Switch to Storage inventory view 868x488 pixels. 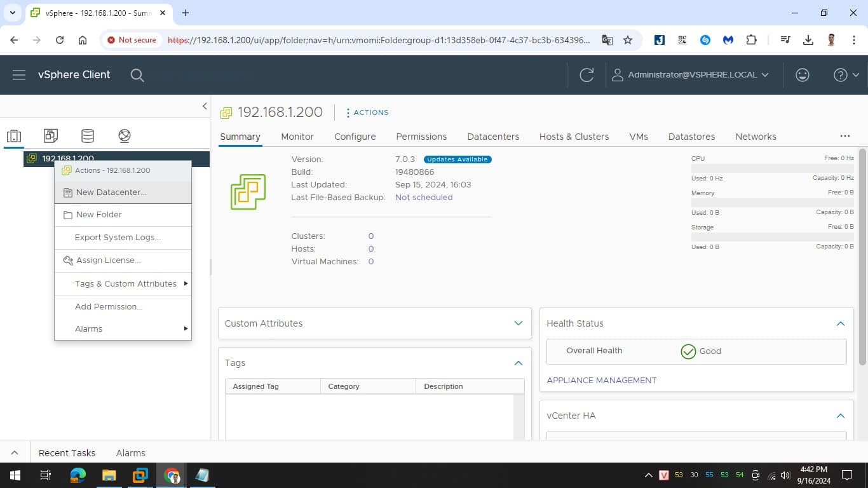88,135
